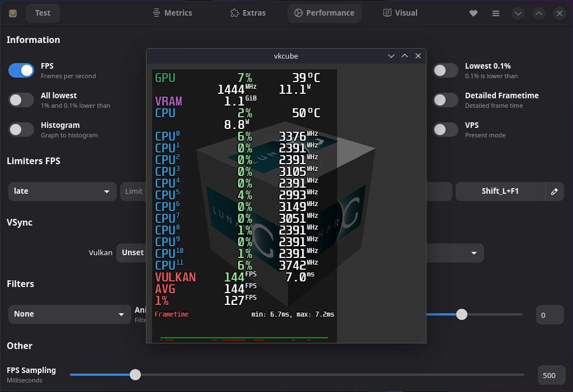The image size is (573, 392).
Task: Click the Test button
Action: 42,13
